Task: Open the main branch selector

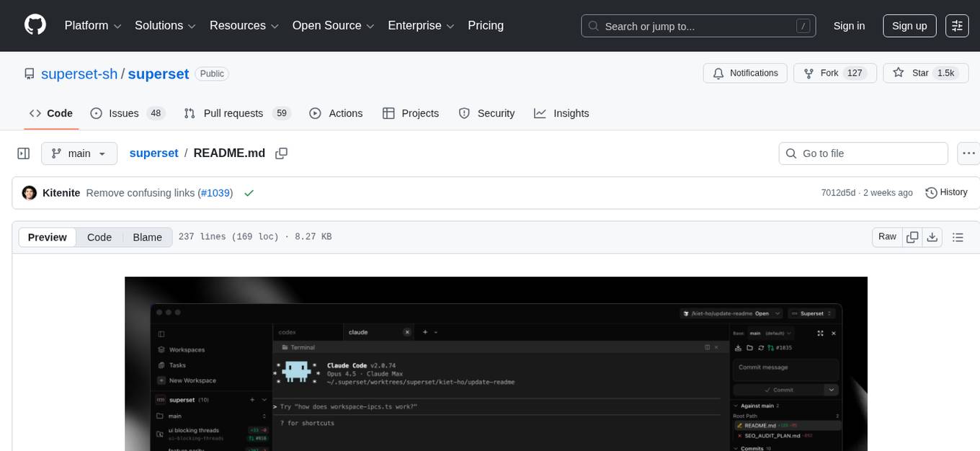Action: [79, 153]
